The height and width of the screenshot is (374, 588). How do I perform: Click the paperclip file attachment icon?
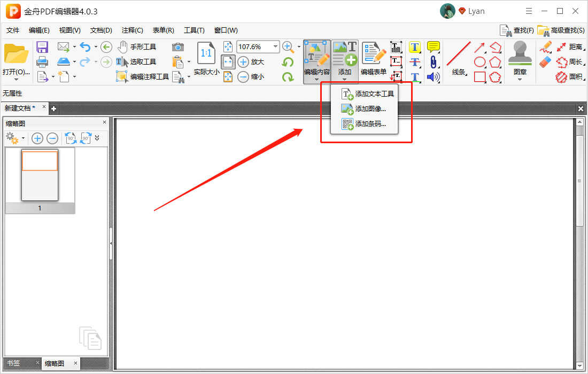433,62
